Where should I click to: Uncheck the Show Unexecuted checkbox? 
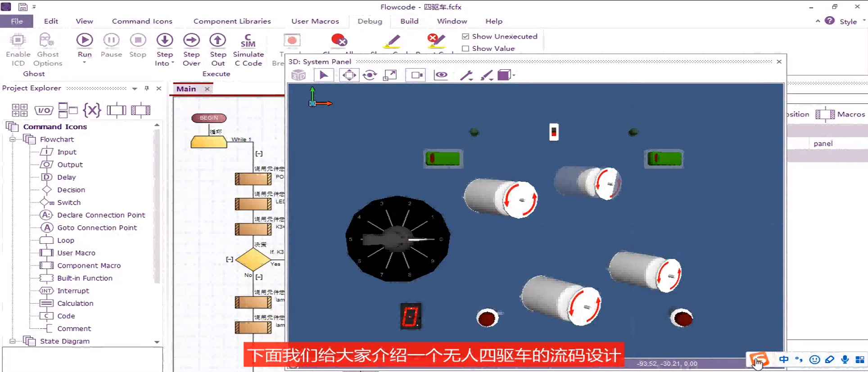pyautogui.click(x=466, y=36)
